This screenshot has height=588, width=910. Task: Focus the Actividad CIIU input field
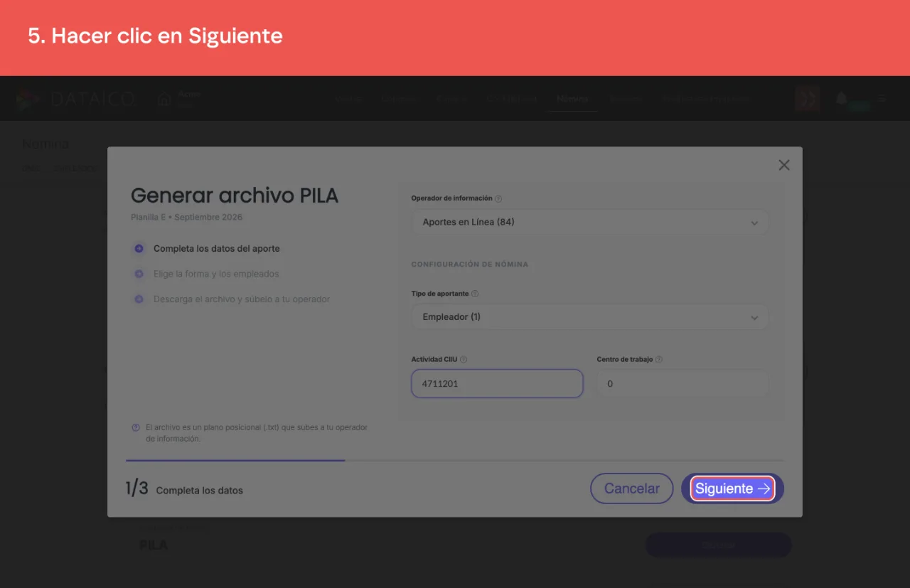pyautogui.click(x=497, y=383)
